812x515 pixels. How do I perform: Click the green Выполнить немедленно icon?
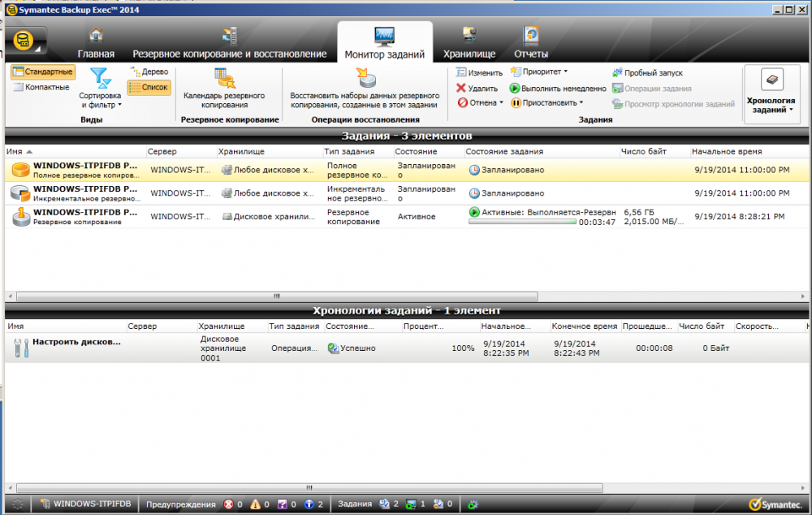pos(514,88)
